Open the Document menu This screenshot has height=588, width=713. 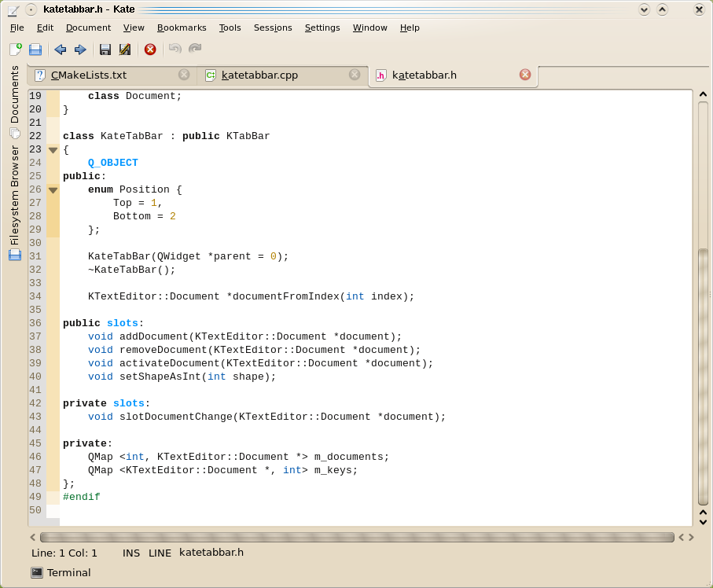[x=88, y=28]
